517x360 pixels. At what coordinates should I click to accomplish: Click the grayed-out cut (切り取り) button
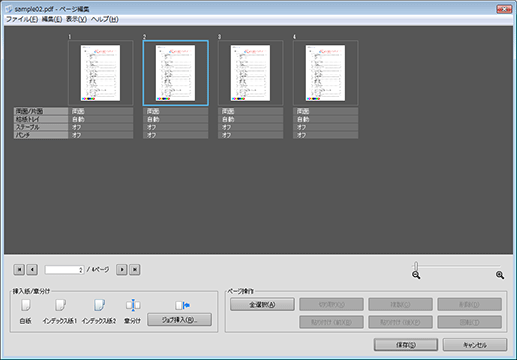point(331,304)
